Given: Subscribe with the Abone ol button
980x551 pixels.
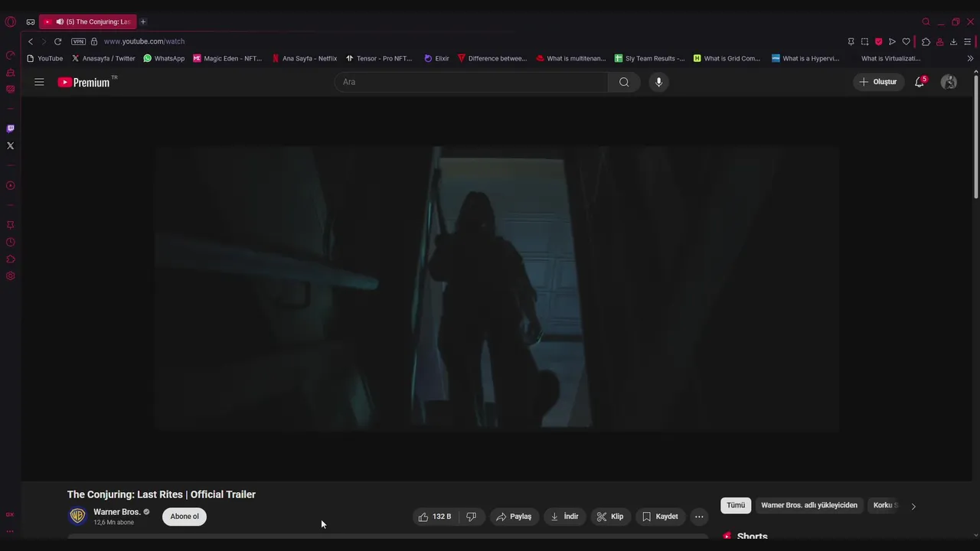Looking at the screenshot, I should click(185, 517).
